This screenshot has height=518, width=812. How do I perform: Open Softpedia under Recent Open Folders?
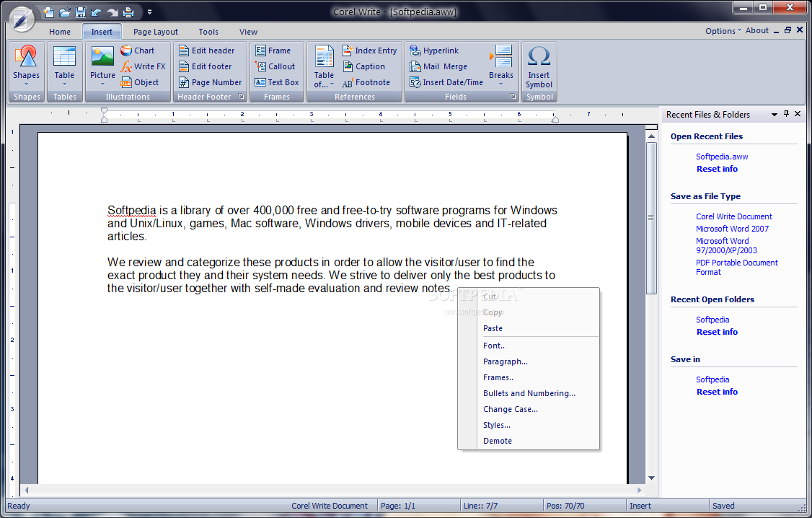(x=712, y=320)
